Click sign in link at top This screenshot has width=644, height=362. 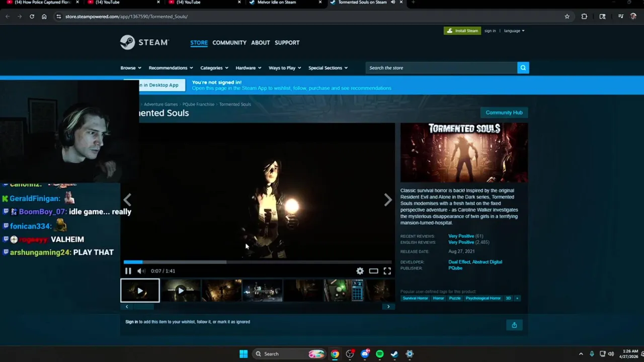click(490, 31)
